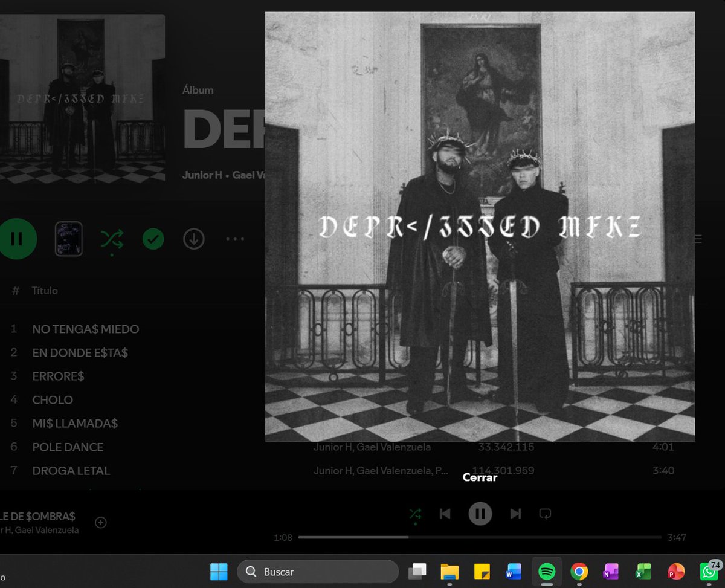Image resolution: width=725 pixels, height=588 pixels.
Task: Click the Buscar taskbar search box
Action: tap(318, 572)
